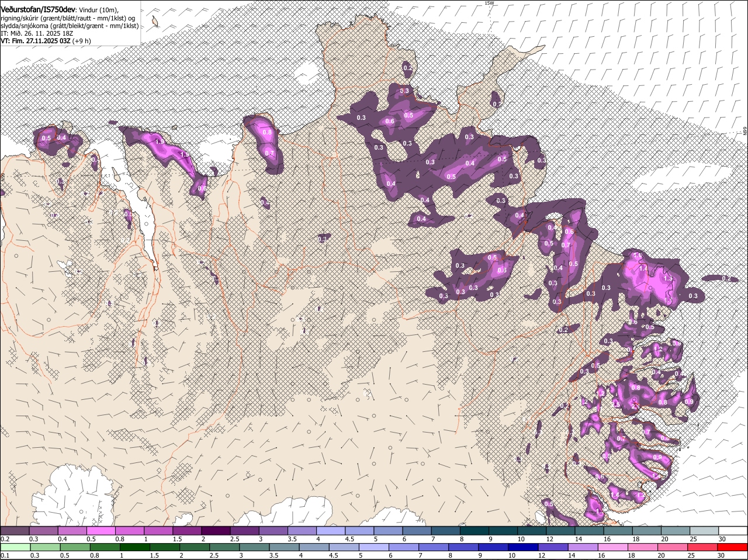Choose the lower legend swatch between 20 and 25
This screenshot has width=748, height=560.
pos(672,547)
